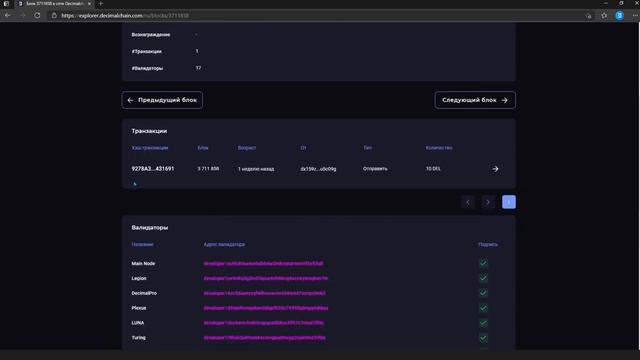Open a new browser tab with plus icon
Screen dimensions: 640x360
pyautogui.click(x=101, y=4)
